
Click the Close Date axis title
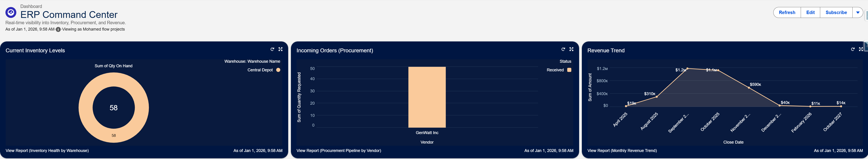(733, 142)
